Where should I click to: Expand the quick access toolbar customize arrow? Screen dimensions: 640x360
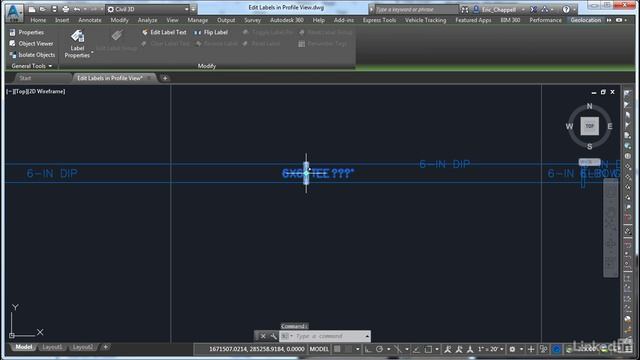[x=193, y=9]
